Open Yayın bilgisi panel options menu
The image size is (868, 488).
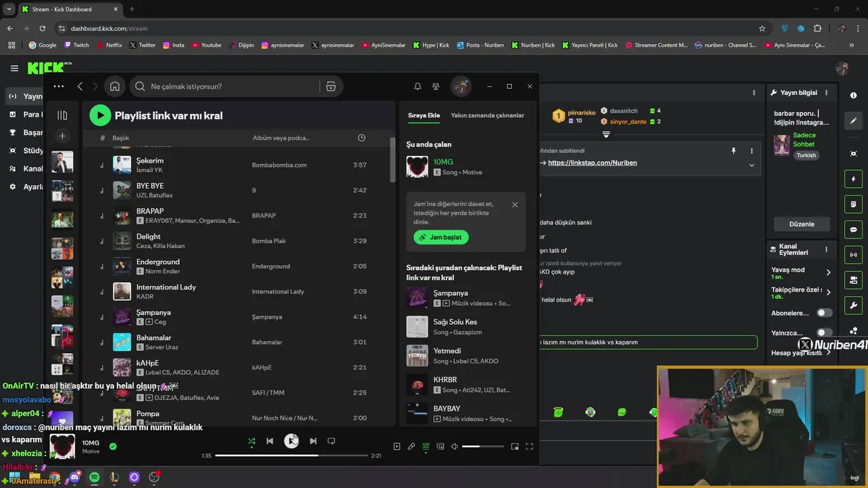click(x=826, y=93)
